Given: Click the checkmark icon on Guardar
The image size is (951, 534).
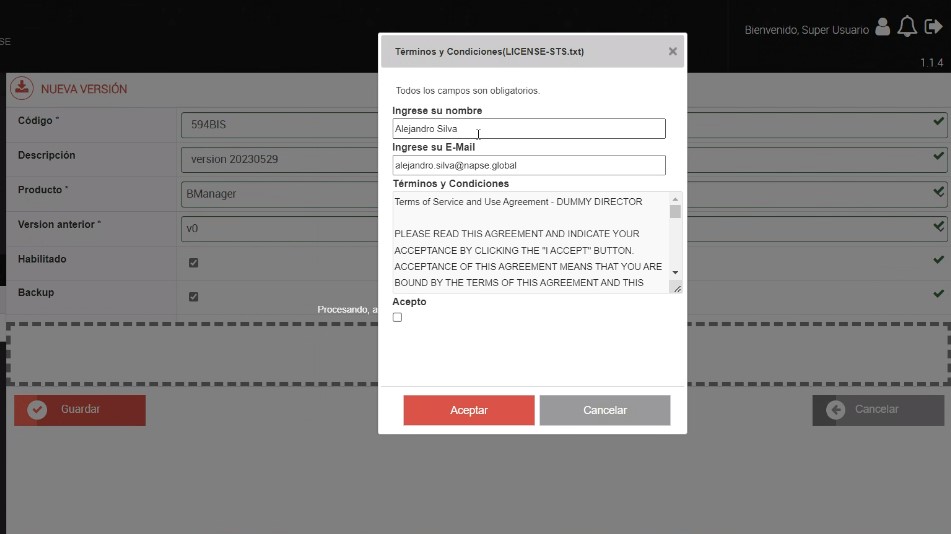Looking at the screenshot, I should (x=37, y=410).
